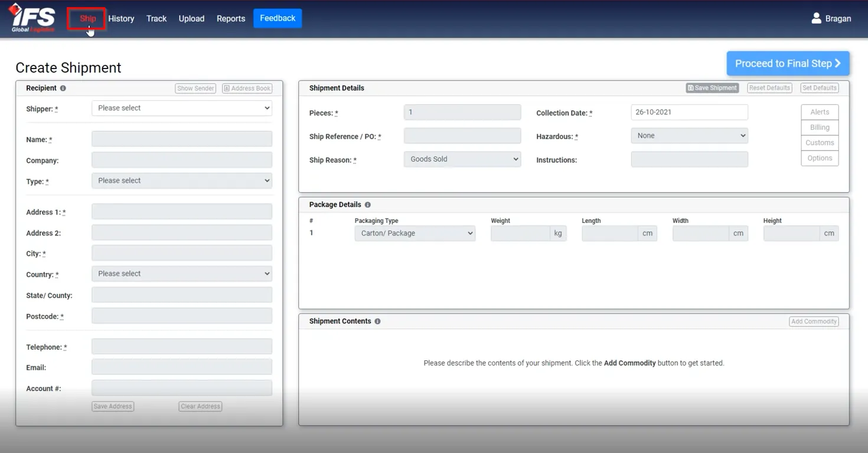This screenshot has width=868, height=453.
Task: Open the Options side tab
Action: [x=820, y=158]
